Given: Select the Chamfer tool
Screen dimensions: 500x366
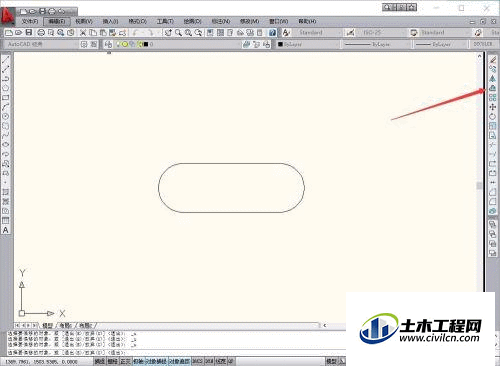Looking at the screenshot, I should 493,192.
